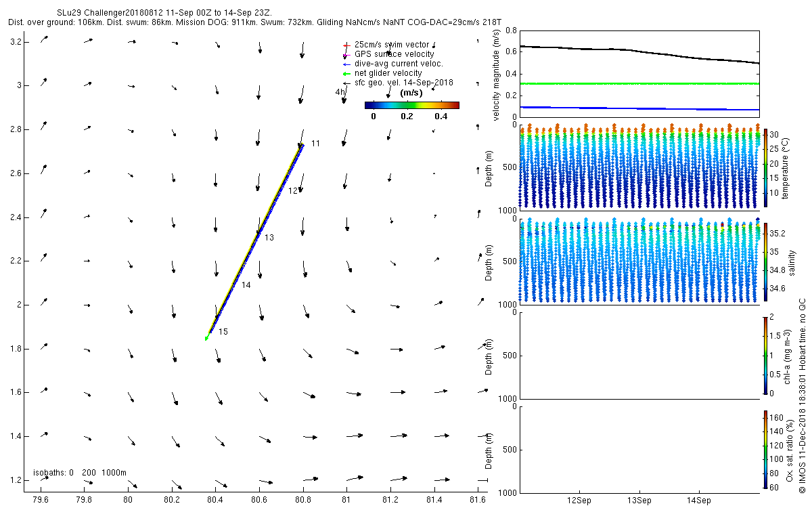
Task: Click the green line in velocity plot
Action: tap(639, 83)
